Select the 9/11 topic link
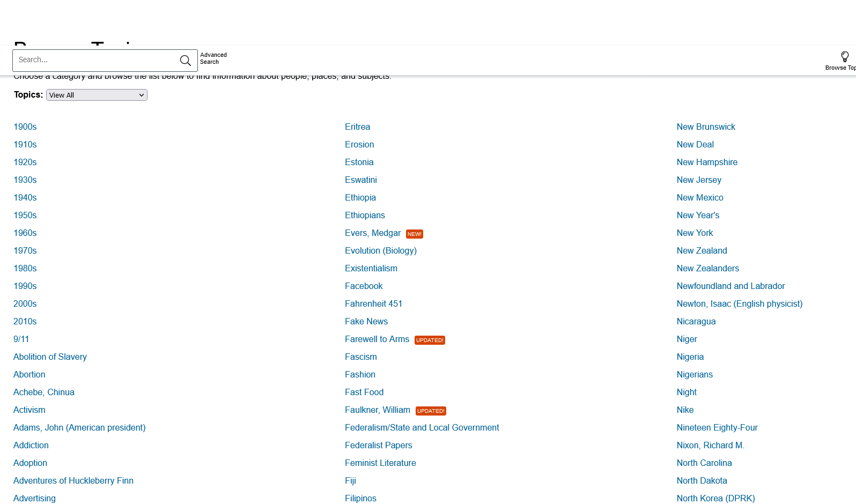856x504 pixels. coord(21,339)
